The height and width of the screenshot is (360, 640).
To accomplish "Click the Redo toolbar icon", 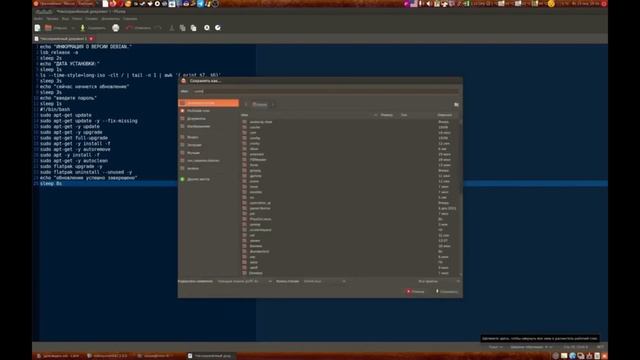I will [x=158, y=28].
